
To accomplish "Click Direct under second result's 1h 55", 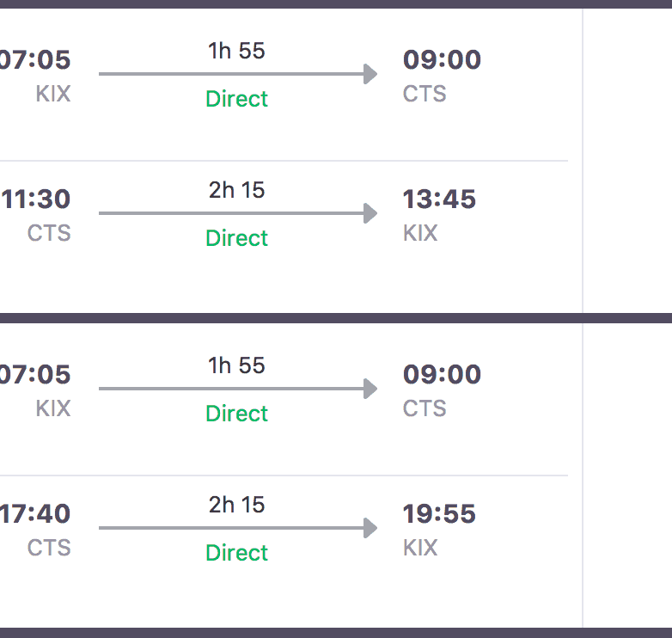I will 236,414.
